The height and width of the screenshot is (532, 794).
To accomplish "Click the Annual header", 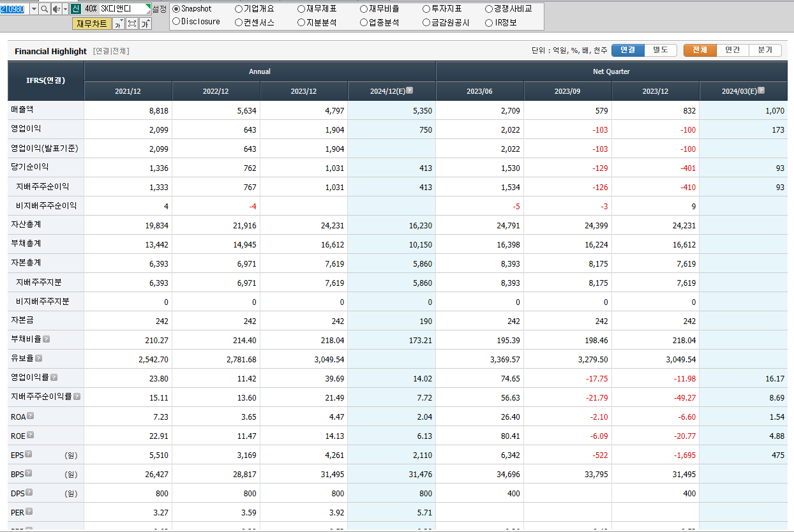I will click(260, 71).
